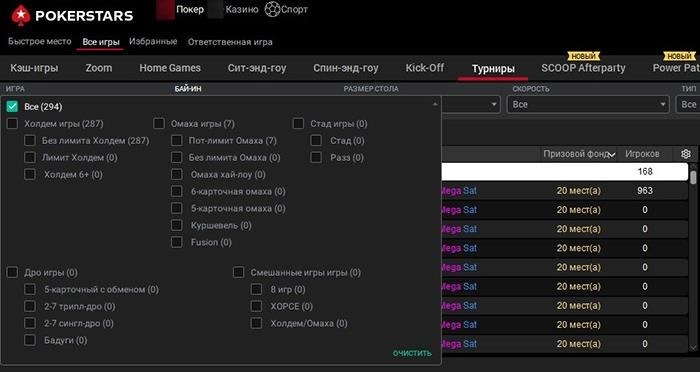Select the highlighted row with 168 players

coord(564,171)
